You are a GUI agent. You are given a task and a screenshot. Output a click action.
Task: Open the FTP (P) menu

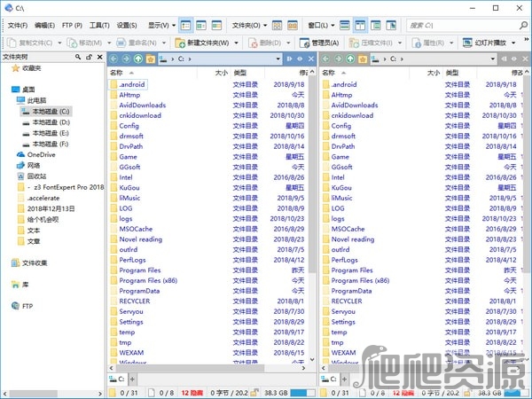tap(72, 26)
